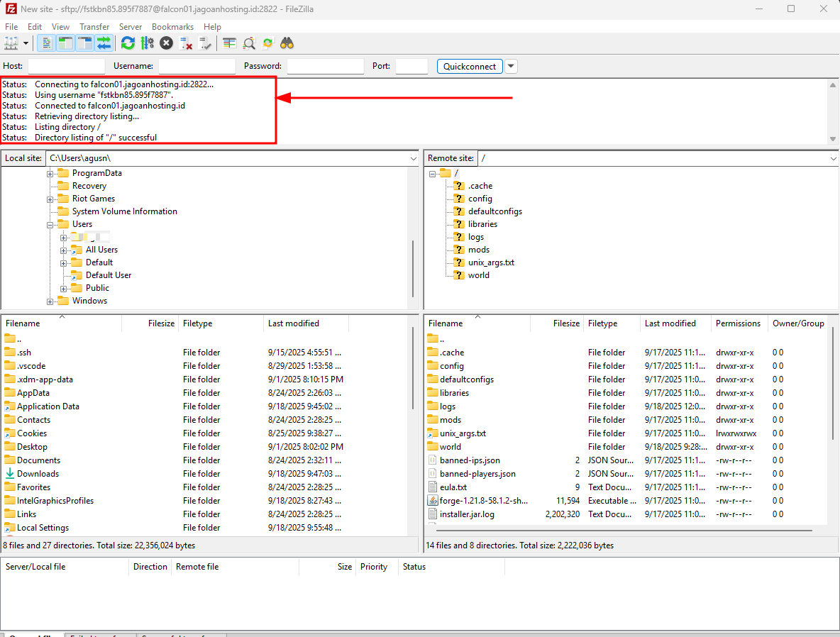Open the Site Manager dropdown arrow
Image resolution: width=840 pixels, height=637 pixels.
click(x=25, y=43)
